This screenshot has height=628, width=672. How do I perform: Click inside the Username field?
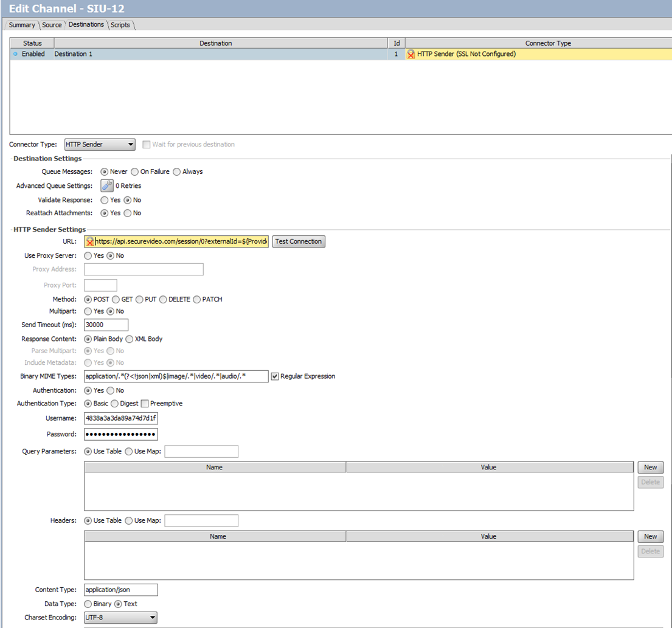(x=120, y=418)
